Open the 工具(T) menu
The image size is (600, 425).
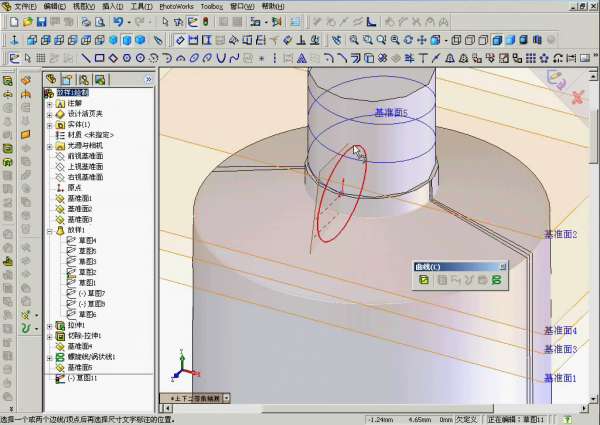(x=142, y=6)
